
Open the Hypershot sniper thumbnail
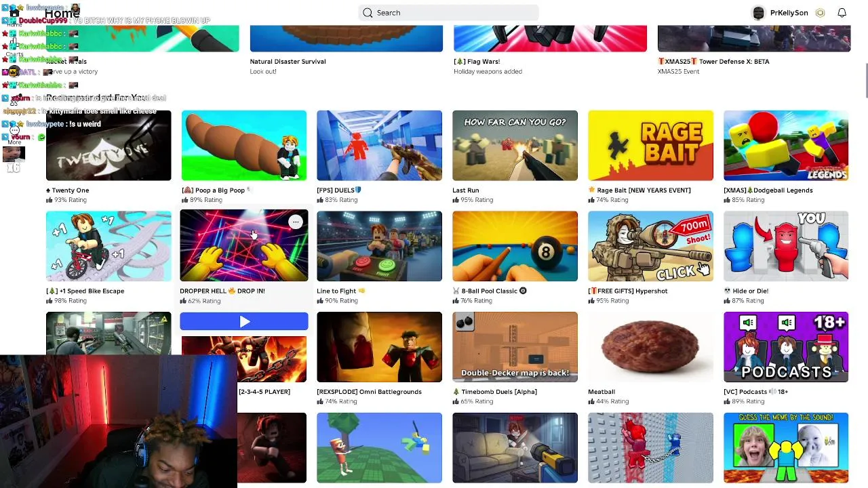tap(650, 246)
